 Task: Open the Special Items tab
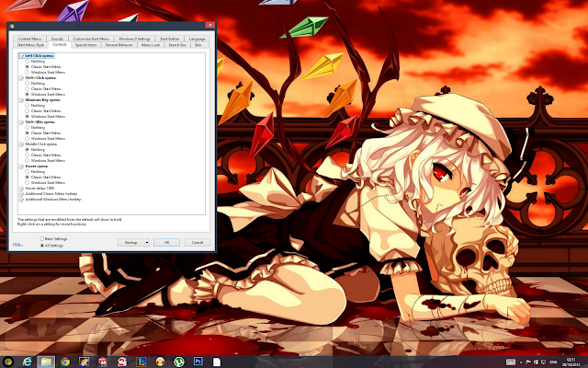(x=85, y=45)
